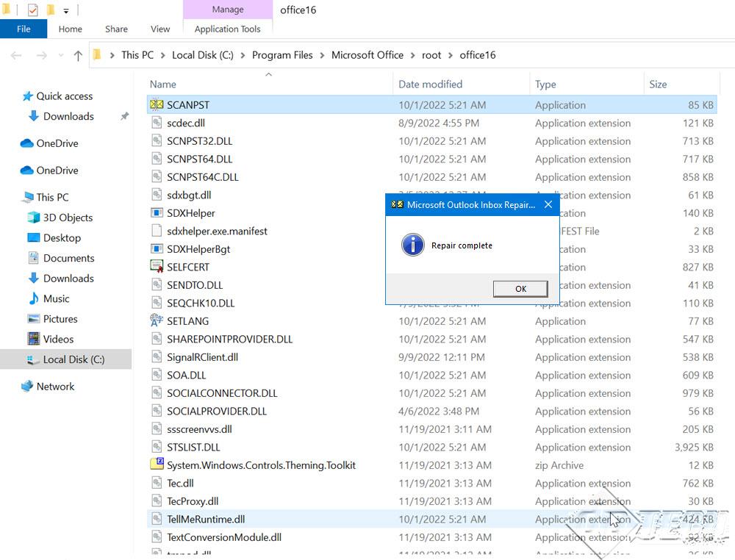Switch to the View ribbon tab

160,29
